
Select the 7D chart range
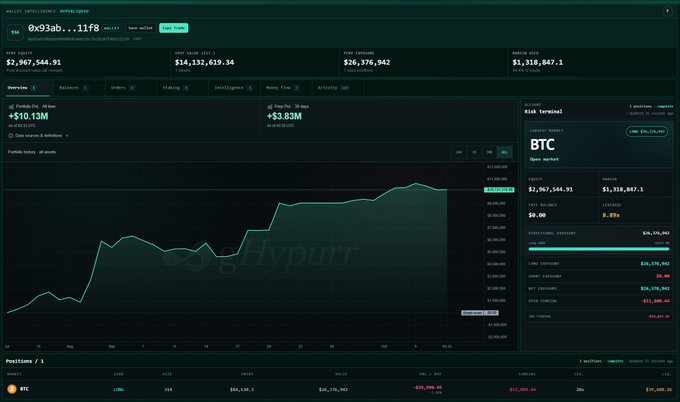[474, 152]
